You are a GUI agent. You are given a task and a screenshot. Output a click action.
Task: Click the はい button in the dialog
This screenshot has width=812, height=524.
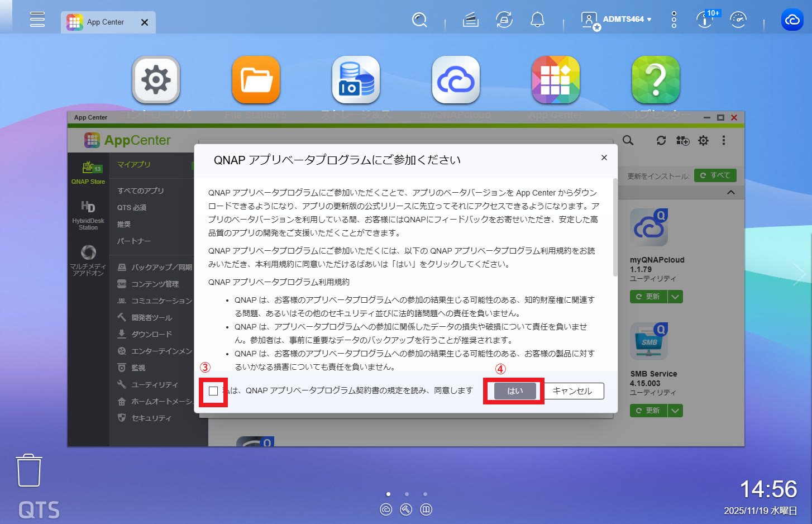[x=514, y=391]
